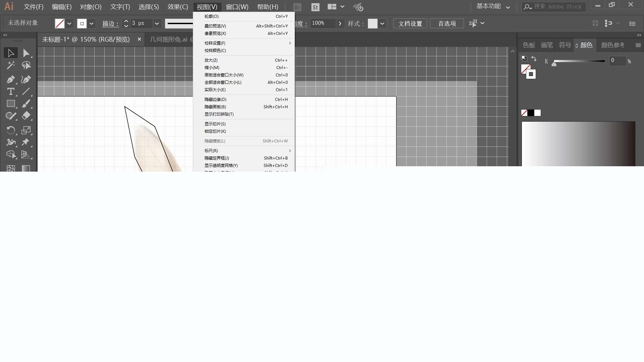
Task: Click the 描边 stroke panel link
Action: tap(110, 24)
